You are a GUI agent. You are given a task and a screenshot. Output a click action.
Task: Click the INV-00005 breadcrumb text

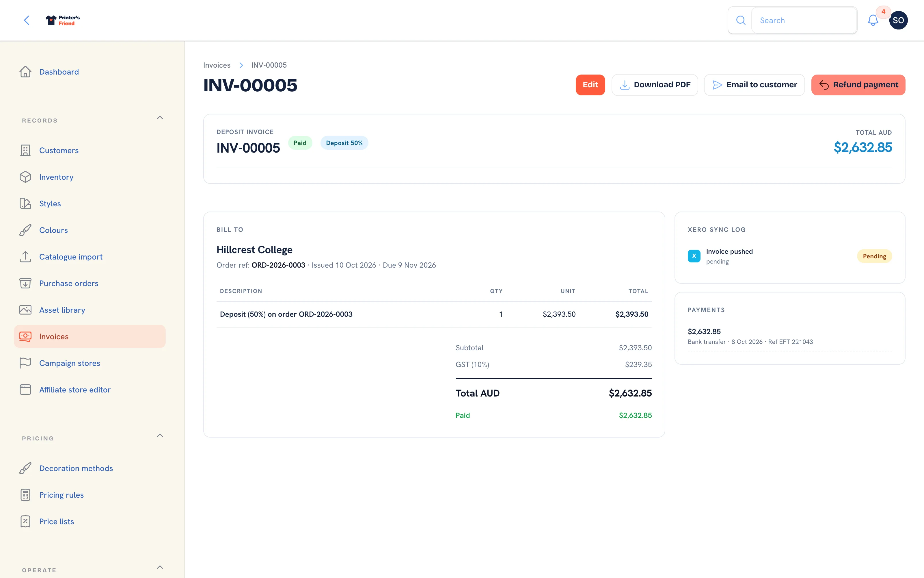point(269,65)
